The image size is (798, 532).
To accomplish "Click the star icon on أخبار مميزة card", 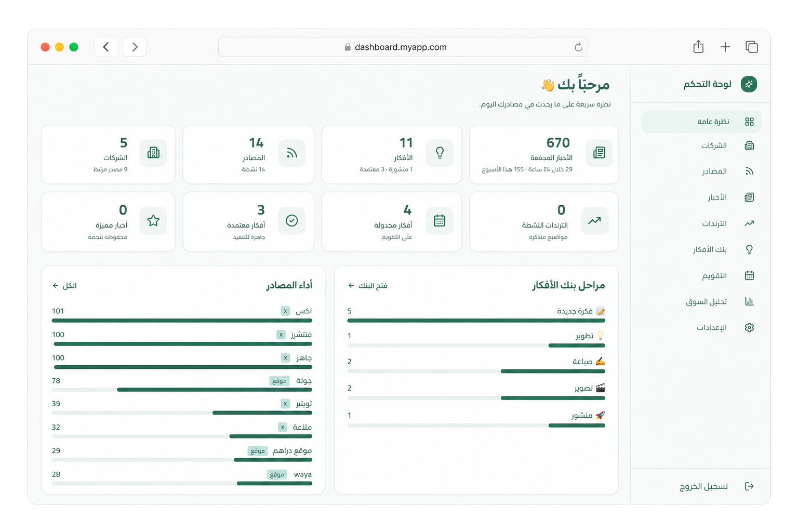I will coord(153,221).
